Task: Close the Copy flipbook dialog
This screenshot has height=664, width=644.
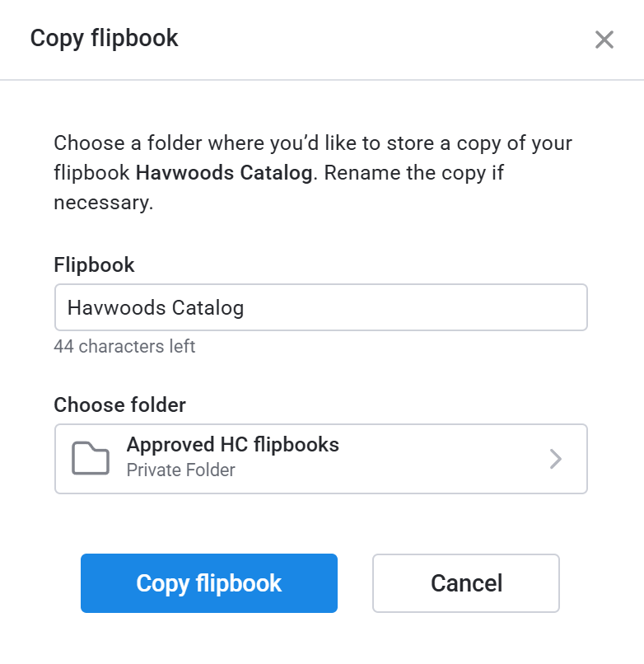Action: 604,40
